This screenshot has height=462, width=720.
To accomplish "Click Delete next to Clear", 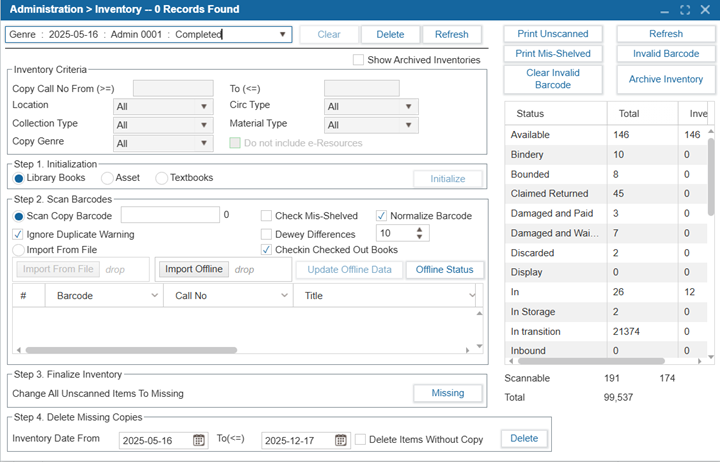I will [390, 34].
